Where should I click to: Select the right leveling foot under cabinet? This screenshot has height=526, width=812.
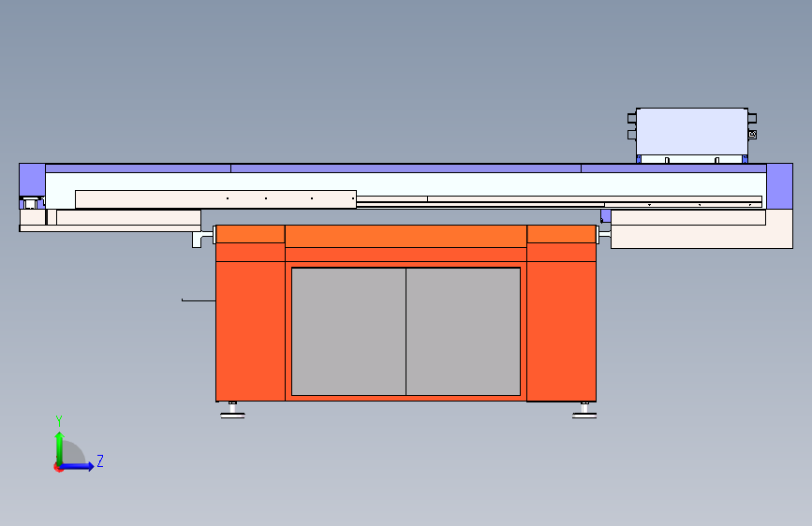point(584,410)
